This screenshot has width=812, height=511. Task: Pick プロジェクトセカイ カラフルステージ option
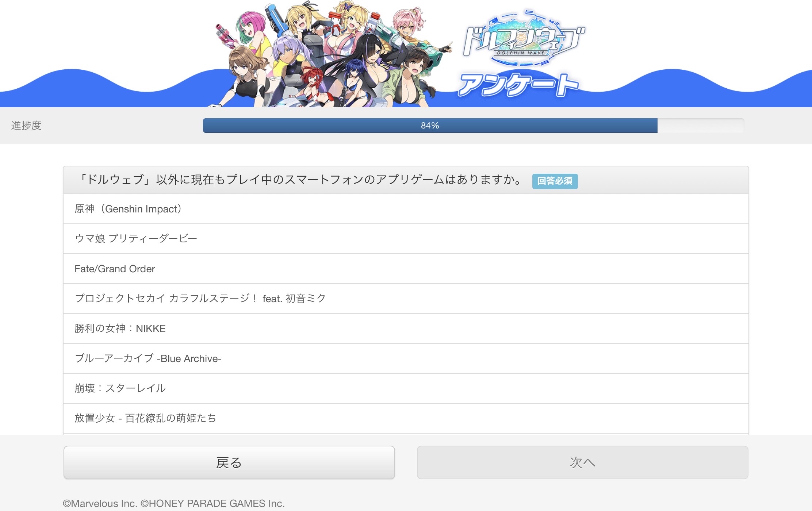406,299
